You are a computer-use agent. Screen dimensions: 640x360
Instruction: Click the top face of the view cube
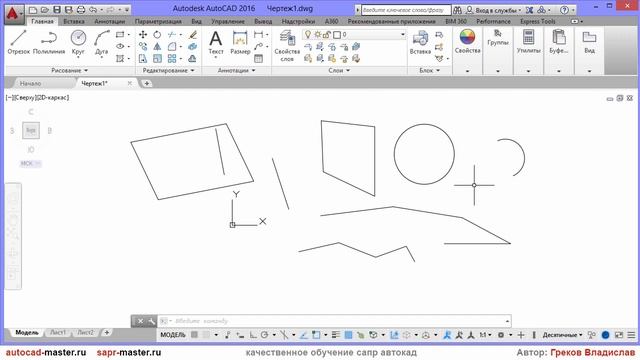pyautogui.click(x=31, y=131)
